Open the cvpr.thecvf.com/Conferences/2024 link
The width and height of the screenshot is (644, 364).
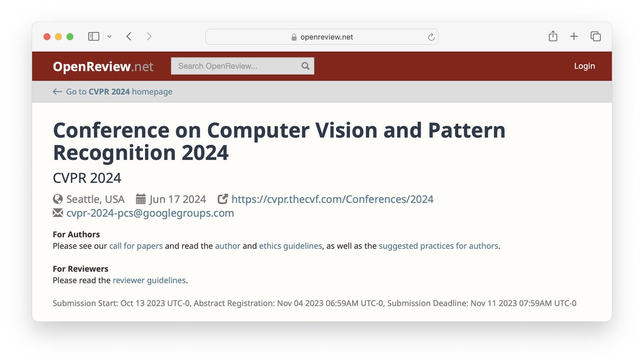(x=332, y=199)
